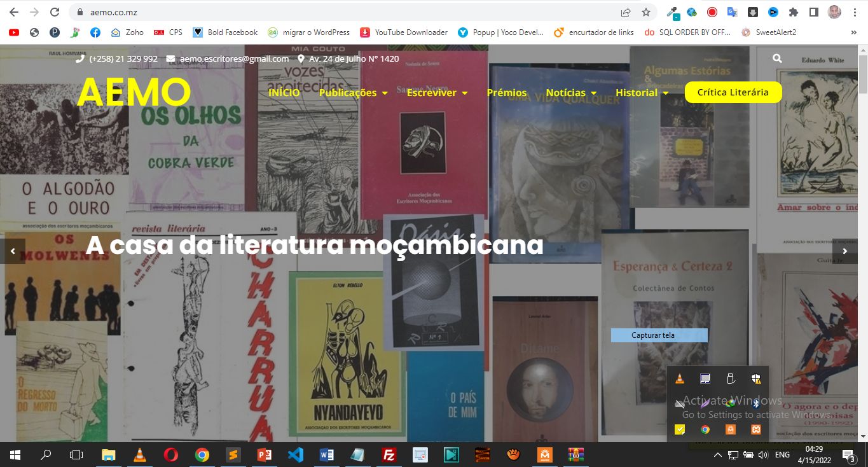Screen dimensions: 868x467
Task: Open the Extensions puzzle icon
Action: [794, 12]
